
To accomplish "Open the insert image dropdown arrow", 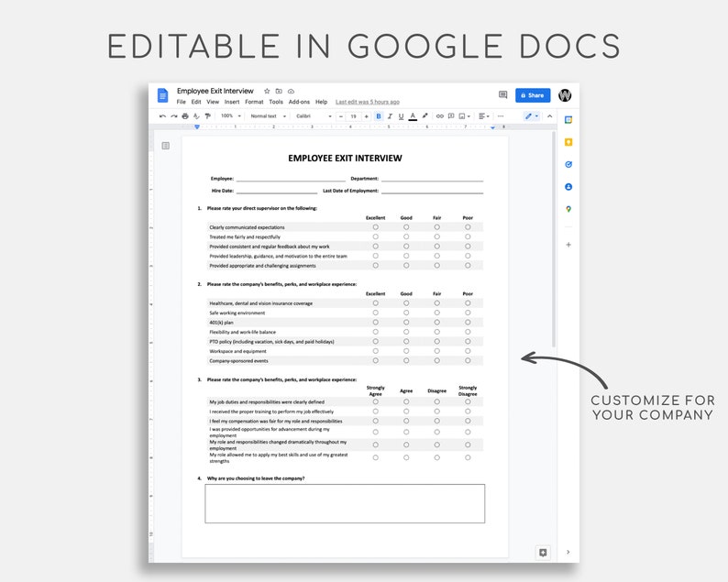I will (469, 116).
